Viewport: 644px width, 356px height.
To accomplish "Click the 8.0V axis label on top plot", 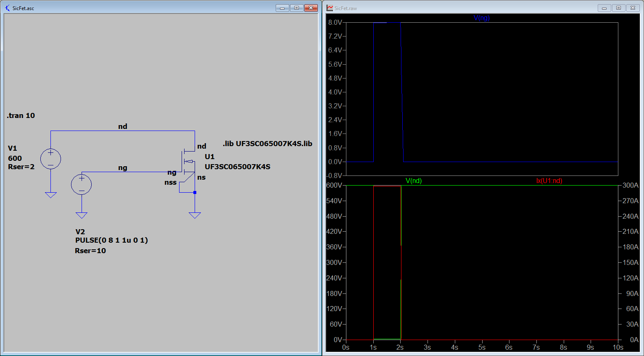I will [x=335, y=22].
